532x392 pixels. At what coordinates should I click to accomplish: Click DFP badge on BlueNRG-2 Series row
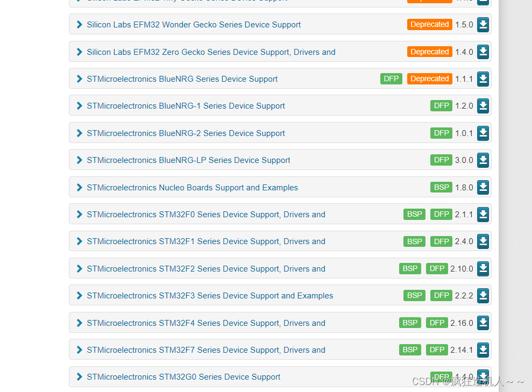point(442,133)
